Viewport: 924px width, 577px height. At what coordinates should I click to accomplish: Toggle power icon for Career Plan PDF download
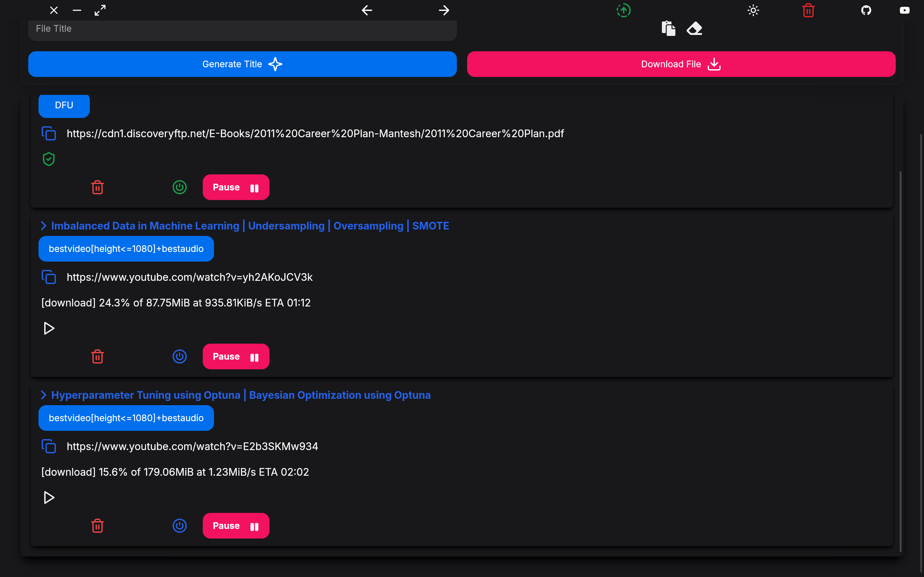click(x=179, y=188)
